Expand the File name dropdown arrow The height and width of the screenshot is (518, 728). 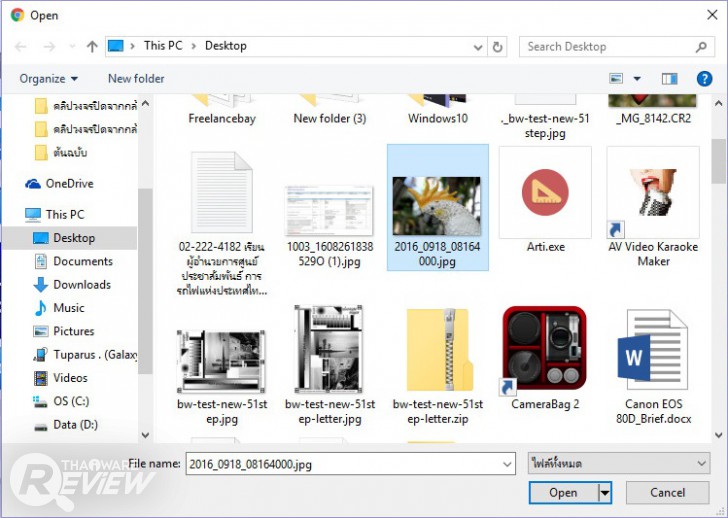point(507,464)
